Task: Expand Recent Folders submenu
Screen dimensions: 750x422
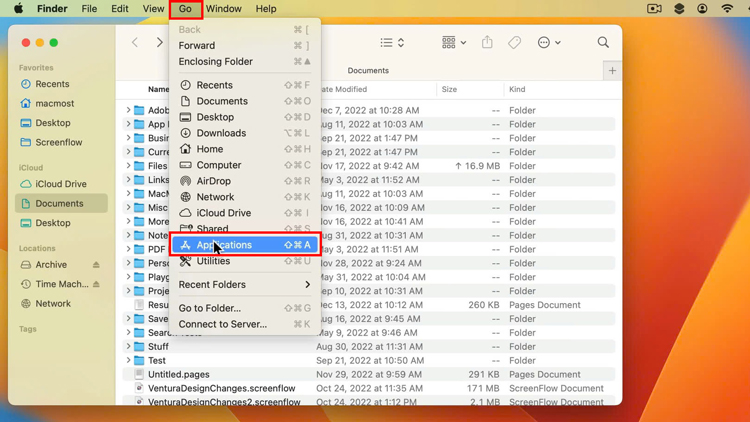Action: coord(244,285)
